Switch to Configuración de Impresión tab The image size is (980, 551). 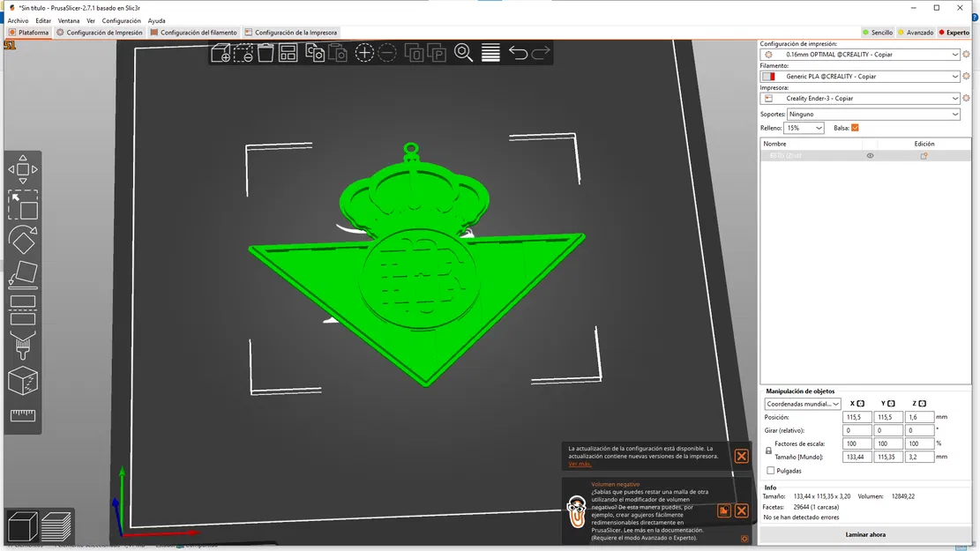(106, 32)
